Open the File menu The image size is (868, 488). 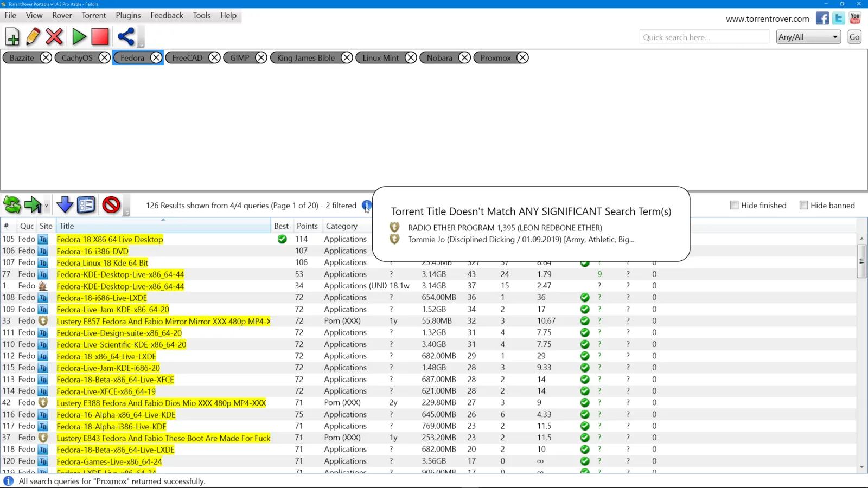(x=10, y=15)
